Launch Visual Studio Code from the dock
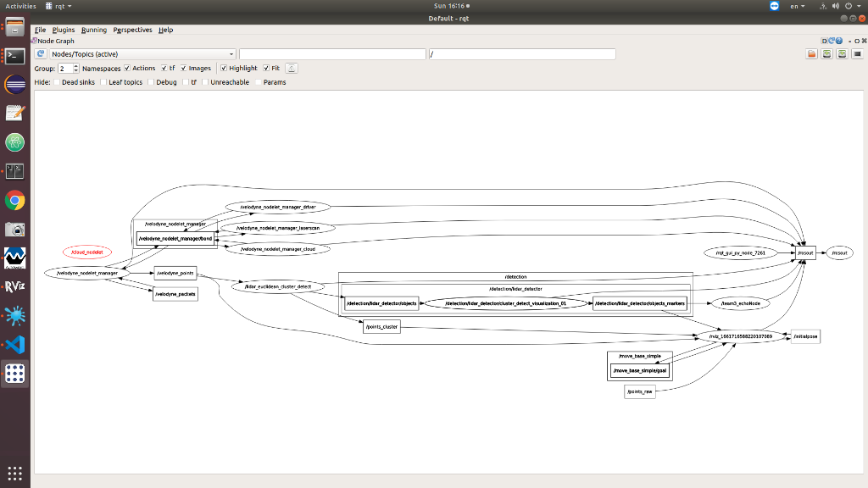This screenshot has width=868, height=488. (15, 345)
